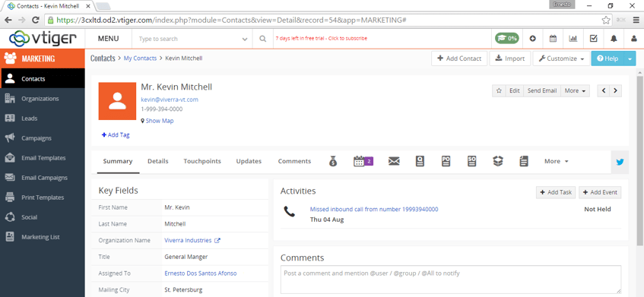Toggle the follow star for Kevin Mitchell
This screenshot has height=297, width=644.
point(499,90)
